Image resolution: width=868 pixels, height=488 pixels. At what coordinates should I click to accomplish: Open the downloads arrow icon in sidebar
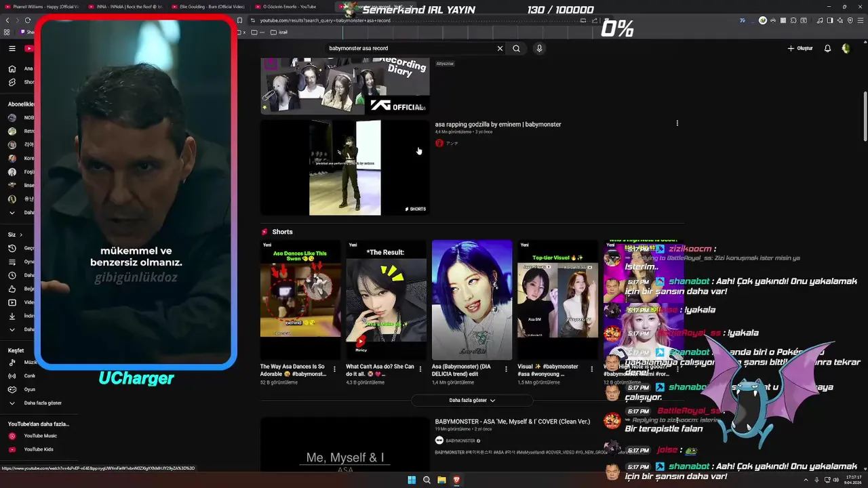coord(12,316)
